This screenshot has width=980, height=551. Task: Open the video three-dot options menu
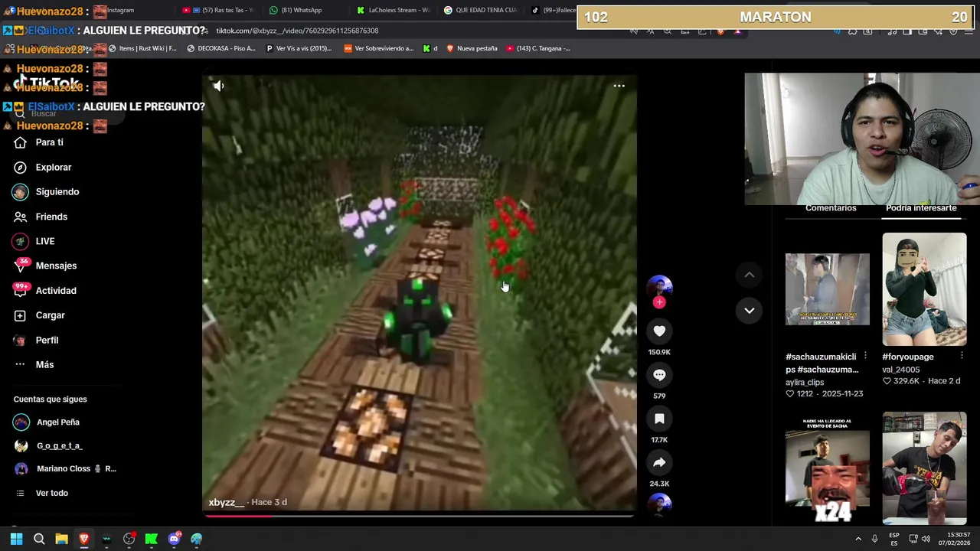point(619,86)
